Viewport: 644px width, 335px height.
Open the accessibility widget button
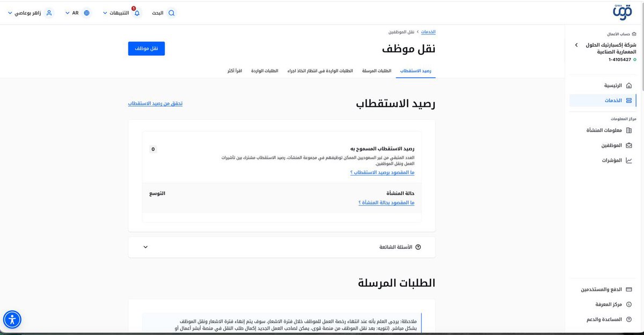12,319
